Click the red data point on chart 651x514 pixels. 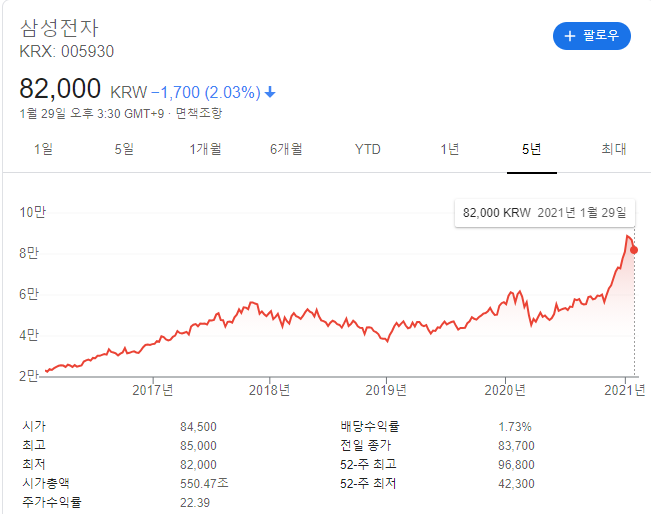pos(634,250)
